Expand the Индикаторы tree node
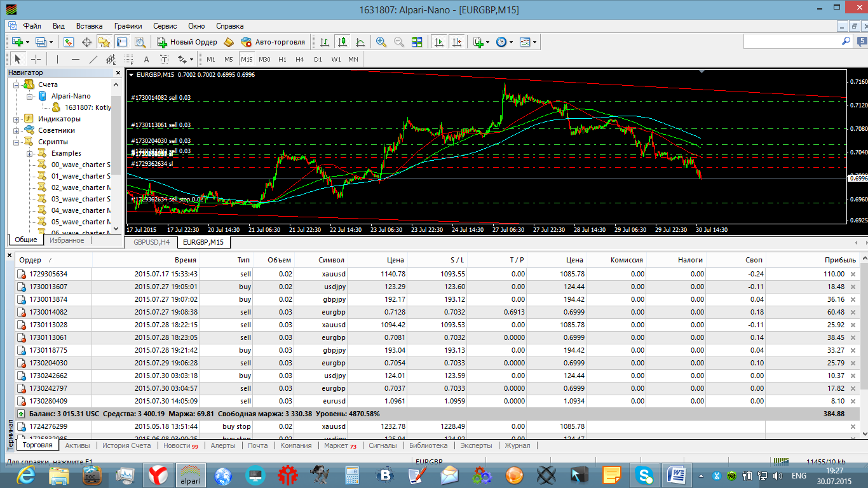868x488 pixels. pos(17,119)
